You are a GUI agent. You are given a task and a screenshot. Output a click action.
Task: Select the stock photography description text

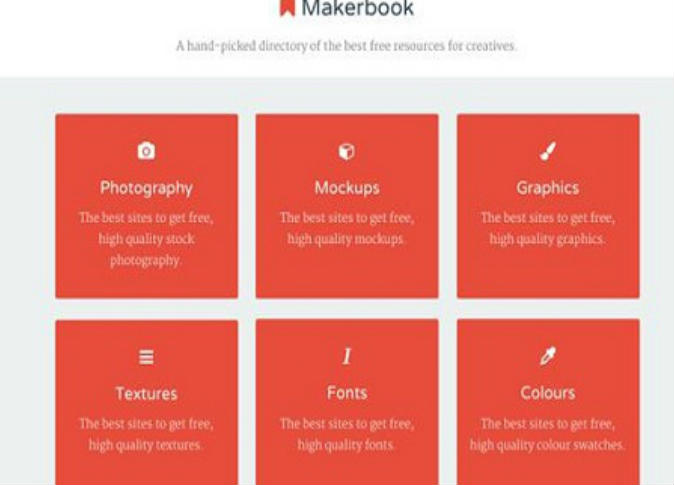pos(146,239)
